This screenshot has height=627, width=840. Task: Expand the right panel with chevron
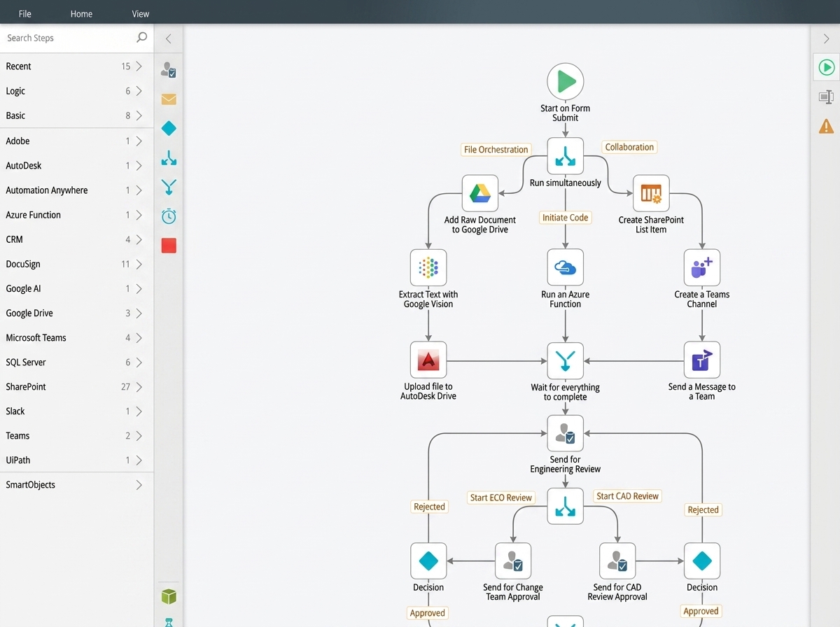[x=826, y=38]
